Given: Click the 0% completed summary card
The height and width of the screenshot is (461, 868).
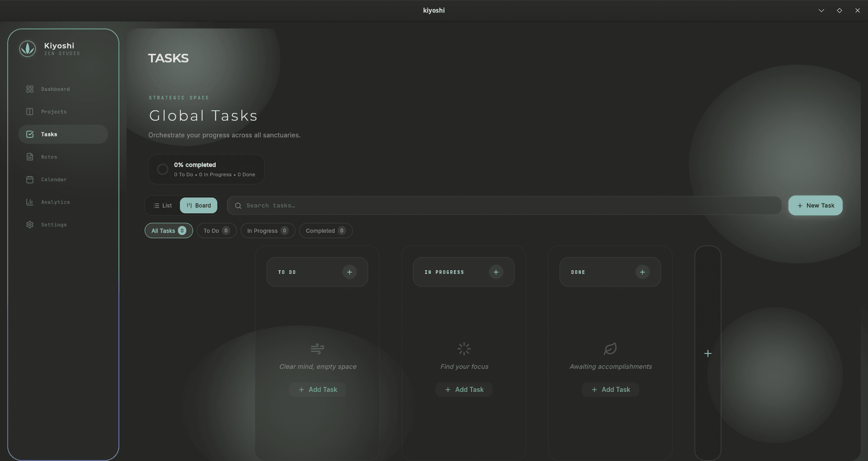Looking at the screenshot, I should click(x=206, y=169).
